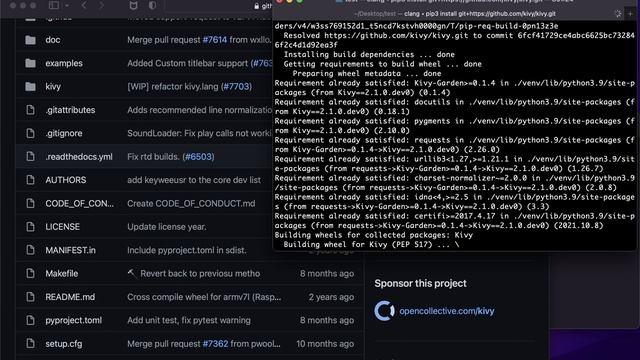This screenshot has width=640, height=360.
Task: Click the file icon beside AUTHORS
Action: [31, 180]
